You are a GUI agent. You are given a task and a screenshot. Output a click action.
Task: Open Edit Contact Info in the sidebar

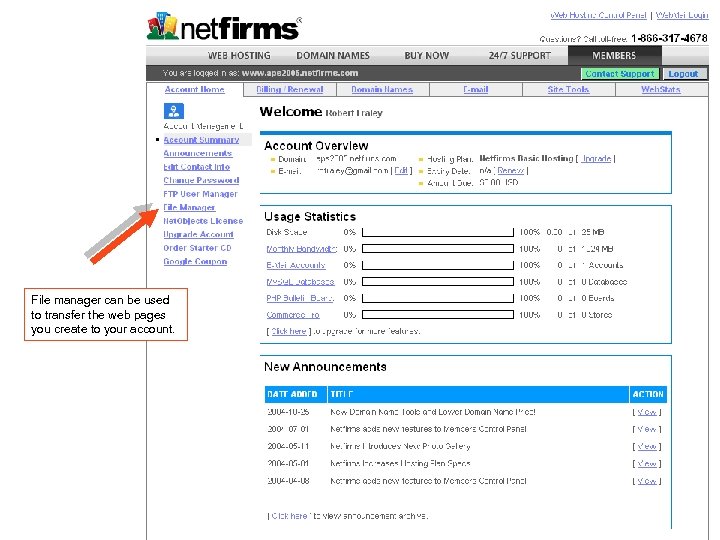197,167
